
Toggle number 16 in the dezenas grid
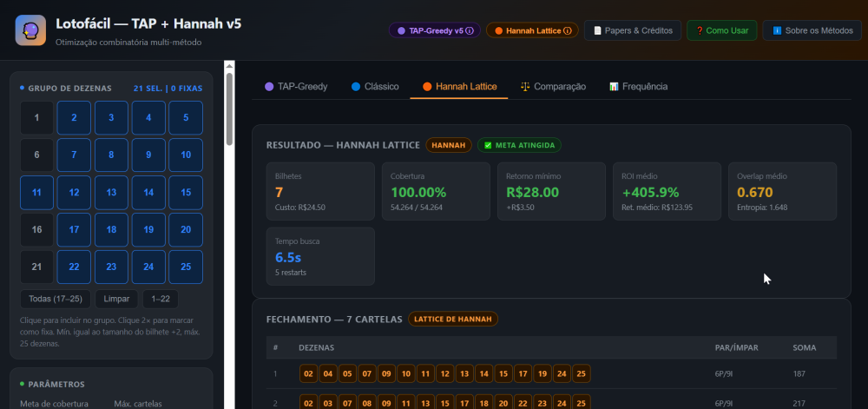[x=36, y=230]
